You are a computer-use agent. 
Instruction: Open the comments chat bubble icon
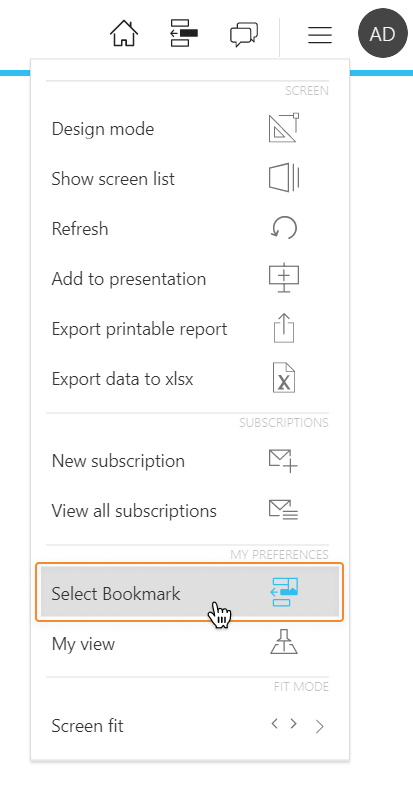pyautogui.click(x=243, y=35)
